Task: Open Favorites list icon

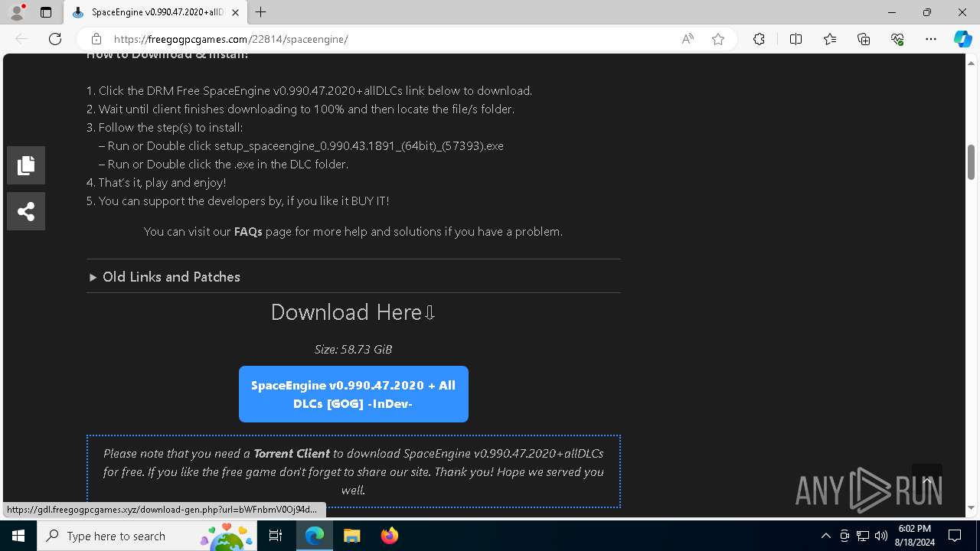Action: [830, 39]
